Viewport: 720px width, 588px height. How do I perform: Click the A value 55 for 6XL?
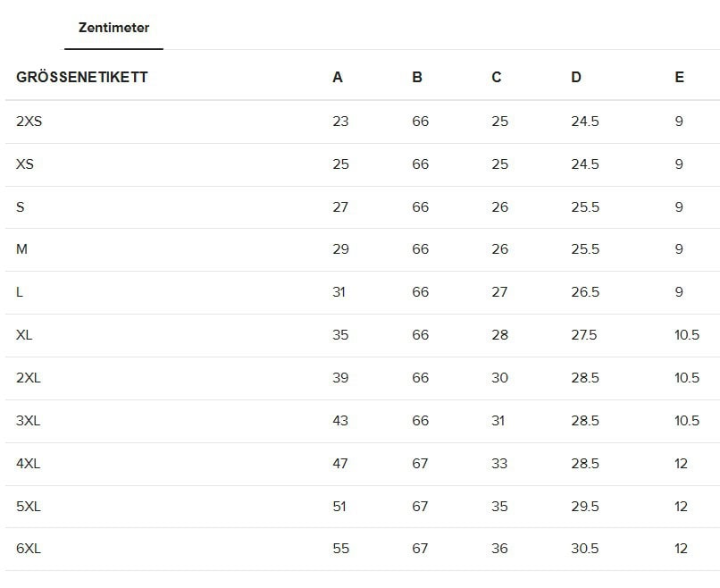340,549
